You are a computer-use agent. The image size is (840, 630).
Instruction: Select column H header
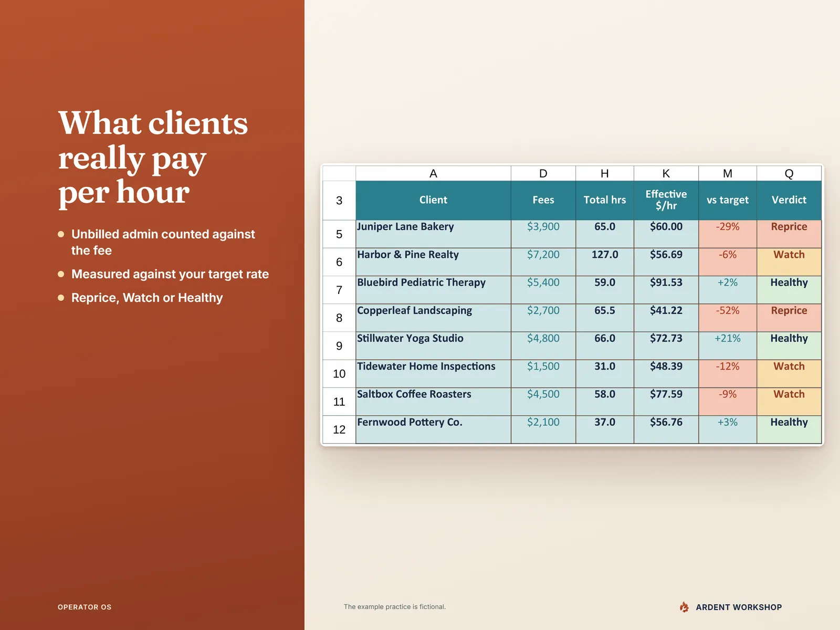point(605,173)
